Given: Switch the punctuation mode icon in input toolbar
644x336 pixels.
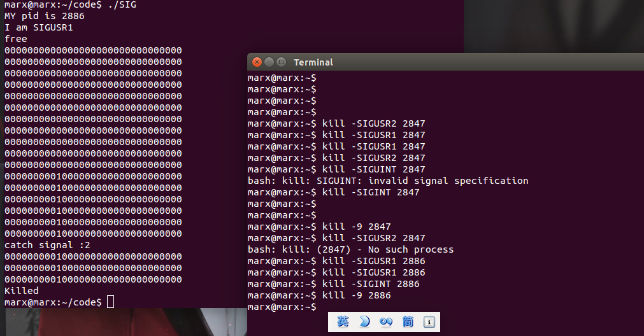Looking at the screenshot, I should click(386, 321).
